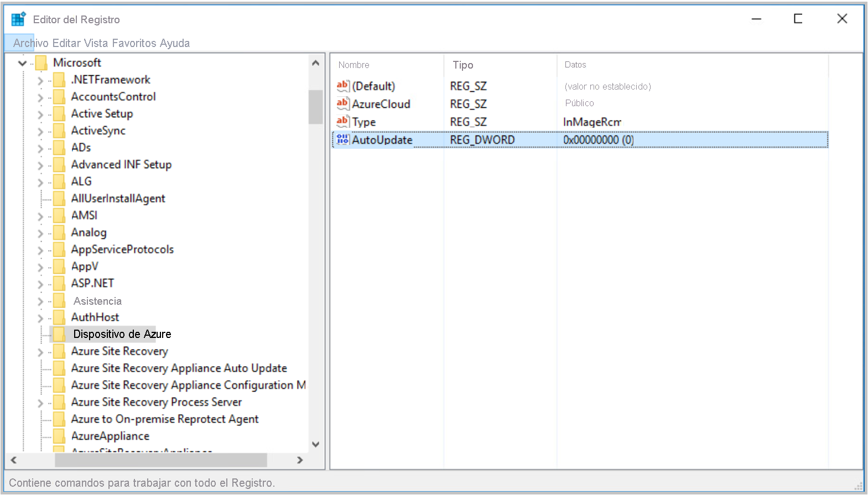Screen dimensions: 868x495
Task: Click the ASP.NET folder icon
Action: [x=59, y=284]
